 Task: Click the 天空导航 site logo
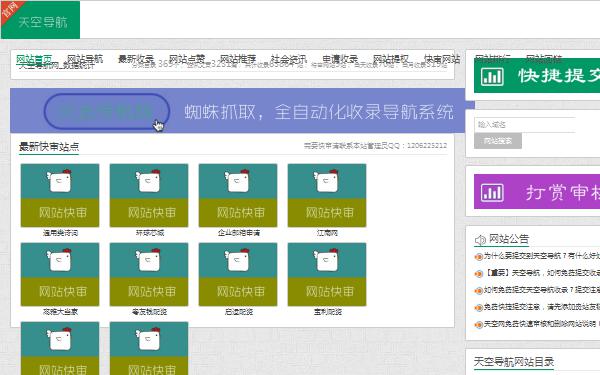point(41,20)
